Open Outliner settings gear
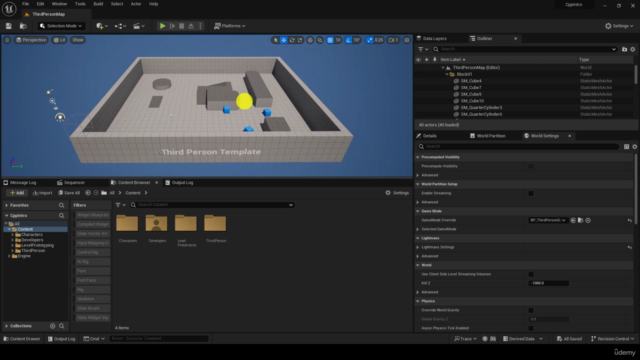 (633, 49)
